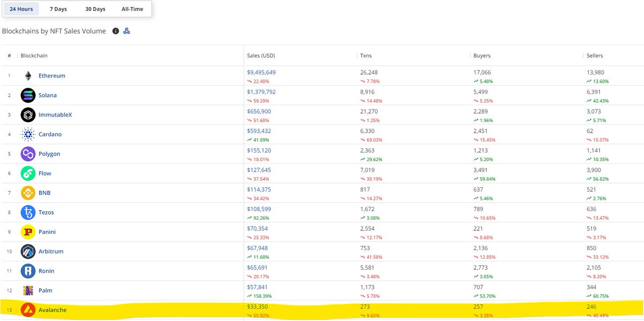Open the Tezos blockchain link

tap(46, 213)
